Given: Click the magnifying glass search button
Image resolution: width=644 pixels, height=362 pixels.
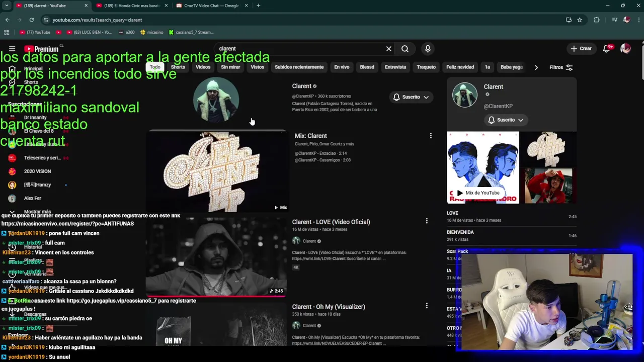Looking at the screenshot, I should [x=405, y=49].
